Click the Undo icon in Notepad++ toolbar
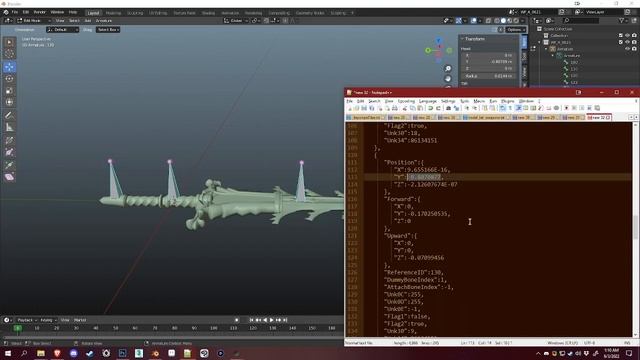Viewport: 640px width, 360px height. click(430, 108)
